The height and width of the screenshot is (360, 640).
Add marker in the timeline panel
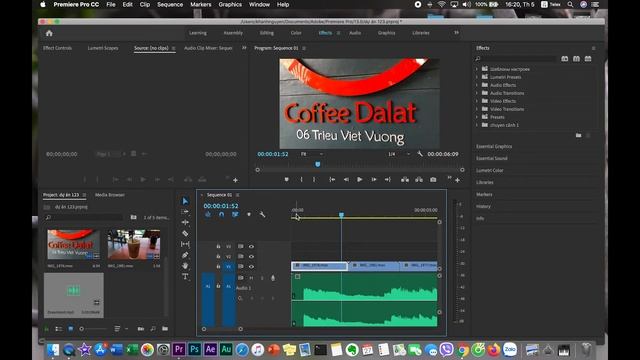click(x=249, y=214)
